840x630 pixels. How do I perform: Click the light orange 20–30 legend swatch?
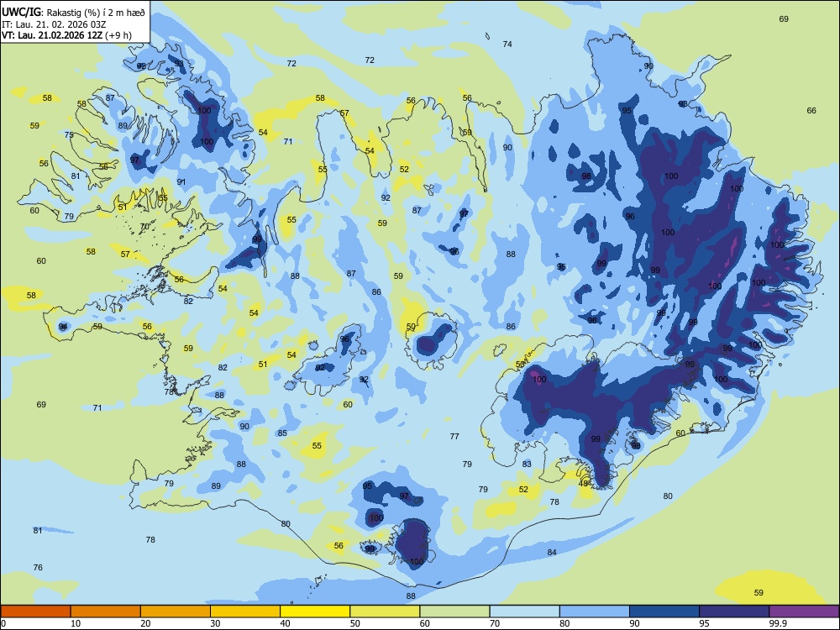(176, 612)
